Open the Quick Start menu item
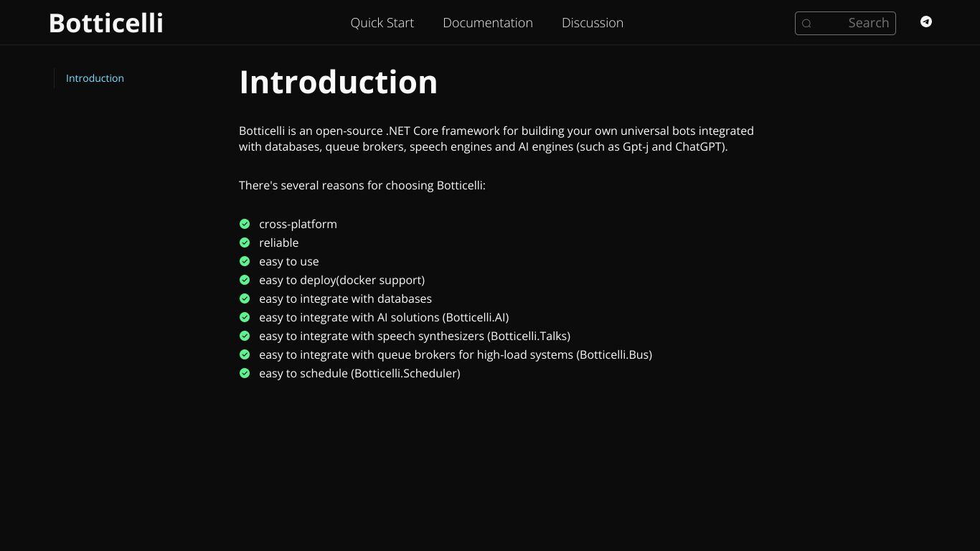The height and width of the screenshot is (551, 980). tap(382, 23)
